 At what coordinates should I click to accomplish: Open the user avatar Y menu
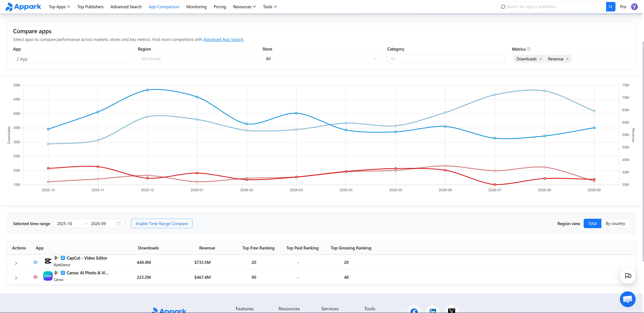(x=634, y=7)
